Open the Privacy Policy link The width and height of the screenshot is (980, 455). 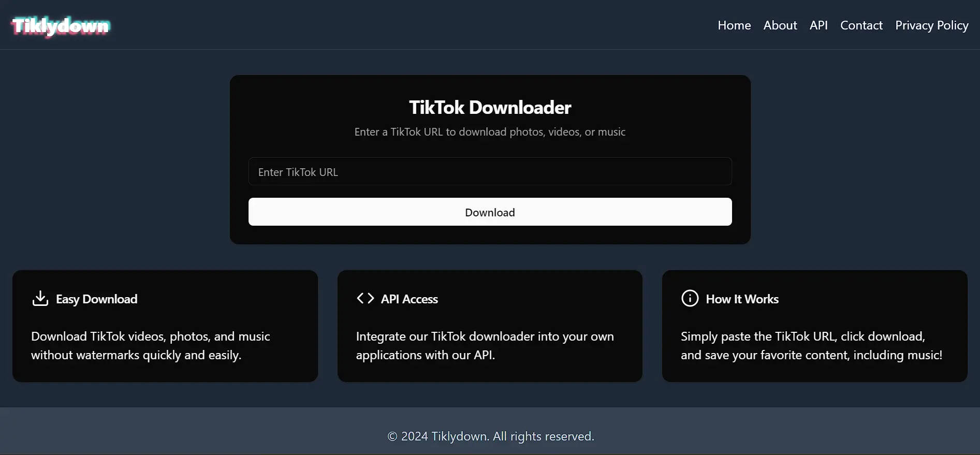tap(932, 25)
